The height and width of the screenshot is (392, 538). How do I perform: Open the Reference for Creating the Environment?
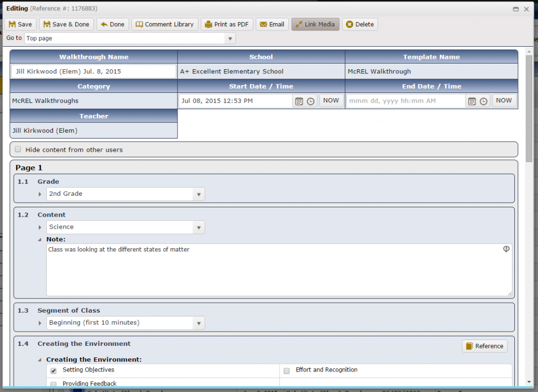click(x=484, y=346)
